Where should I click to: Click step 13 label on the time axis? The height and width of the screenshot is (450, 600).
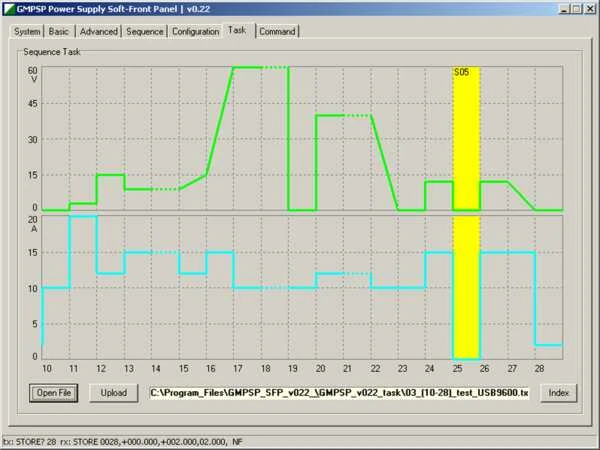click(129, 368)
